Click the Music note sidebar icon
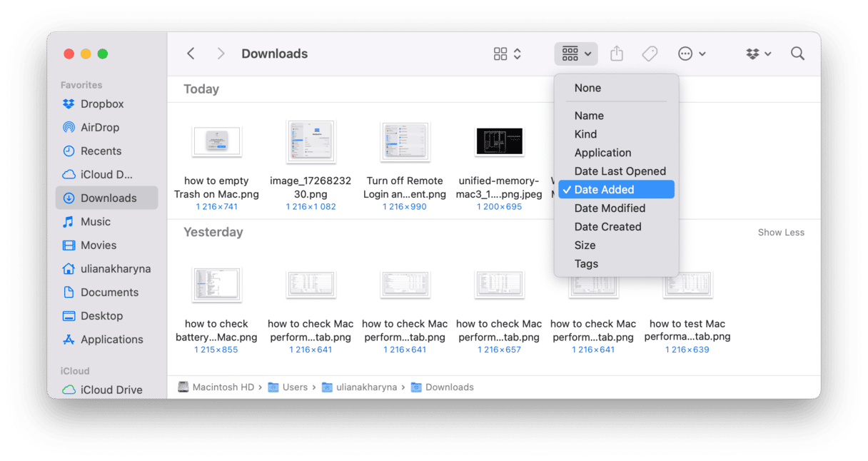The image size is (868, 461). (x=69, y=221)
